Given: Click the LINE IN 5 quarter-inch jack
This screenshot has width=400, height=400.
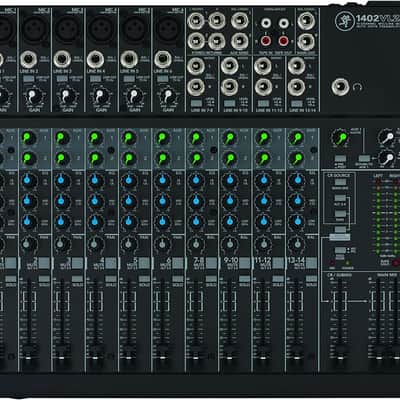Looking at the screenshot, I should (x=129, y=60).
